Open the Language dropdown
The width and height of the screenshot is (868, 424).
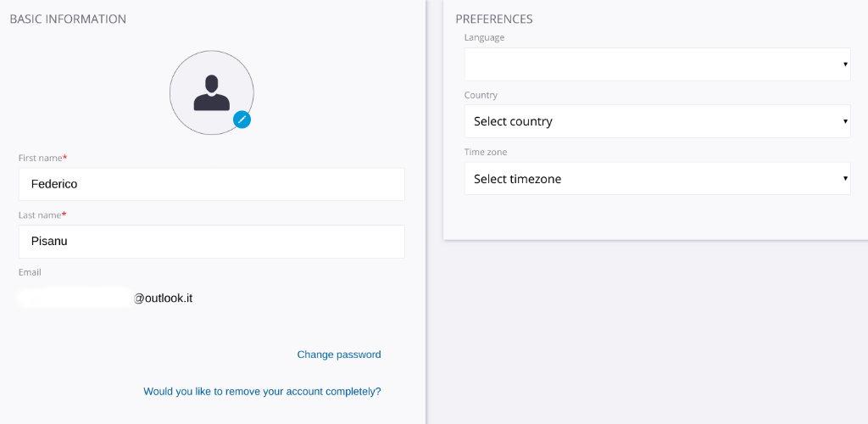(x=657, y=64)
